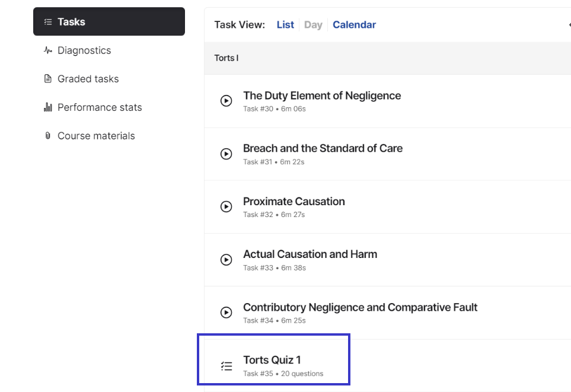Play the Proximate Causation video icon
The image size is (571, 392).
click(x=226, y=206)
